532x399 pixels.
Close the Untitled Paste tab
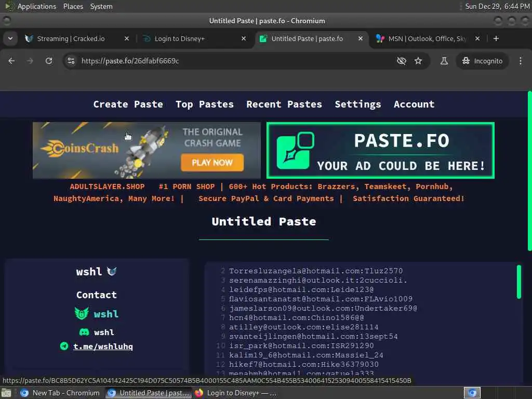click(361, 38)
